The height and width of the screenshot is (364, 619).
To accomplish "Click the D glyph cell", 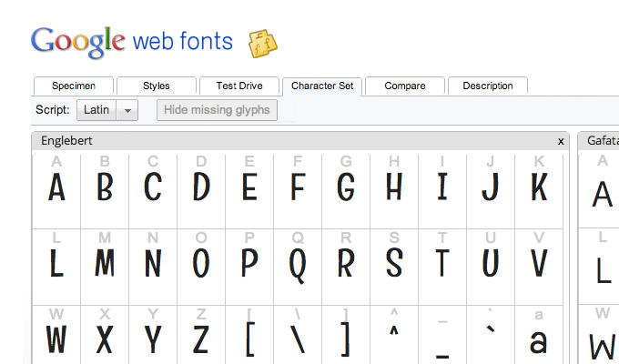I will [x=201, y=191].
